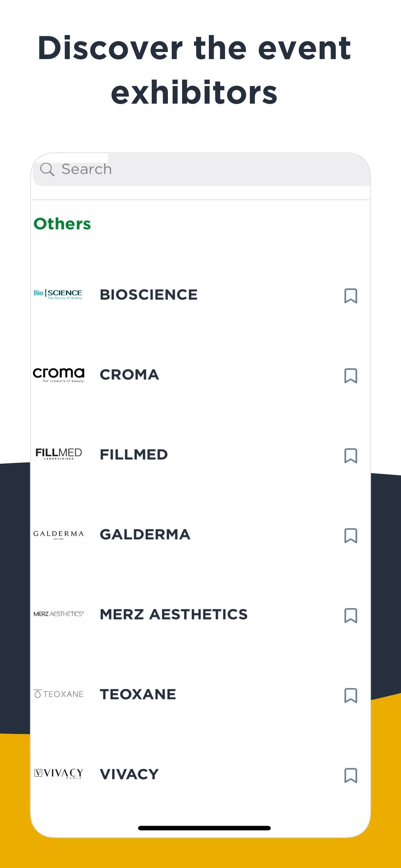Bookmark the TEOXANE exhibitor
Image resolution: width=401 pixels, height=868 pixels.
tap(350, 696)
